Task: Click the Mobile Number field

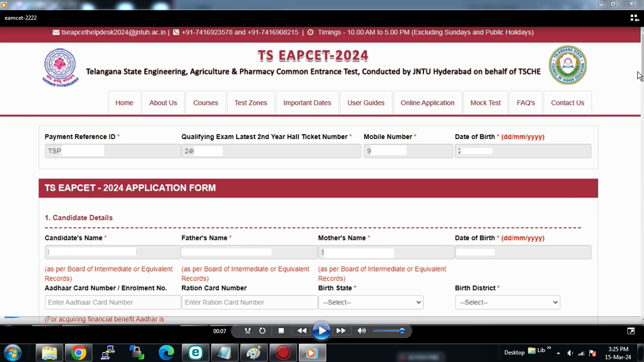Action: coord(408,151)
